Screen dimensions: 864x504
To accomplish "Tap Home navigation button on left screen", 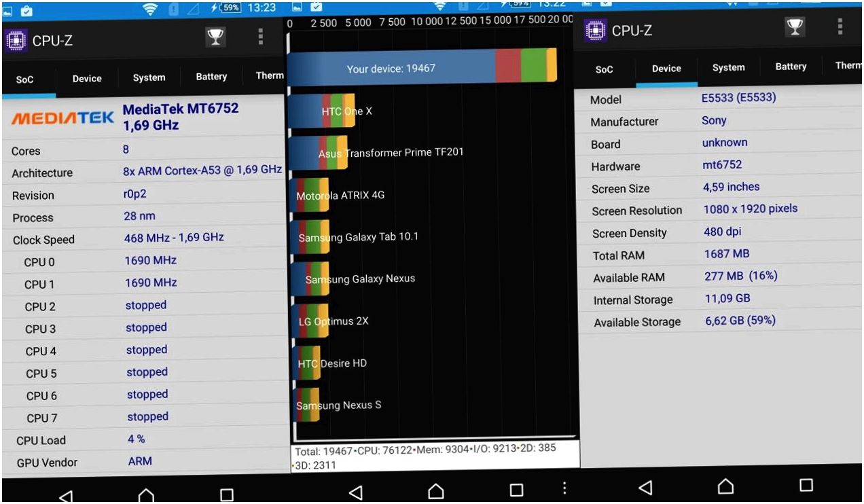I will 146,496.
